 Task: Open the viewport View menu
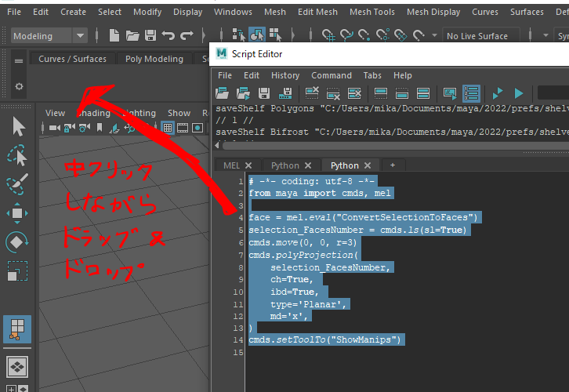point(55,113)
